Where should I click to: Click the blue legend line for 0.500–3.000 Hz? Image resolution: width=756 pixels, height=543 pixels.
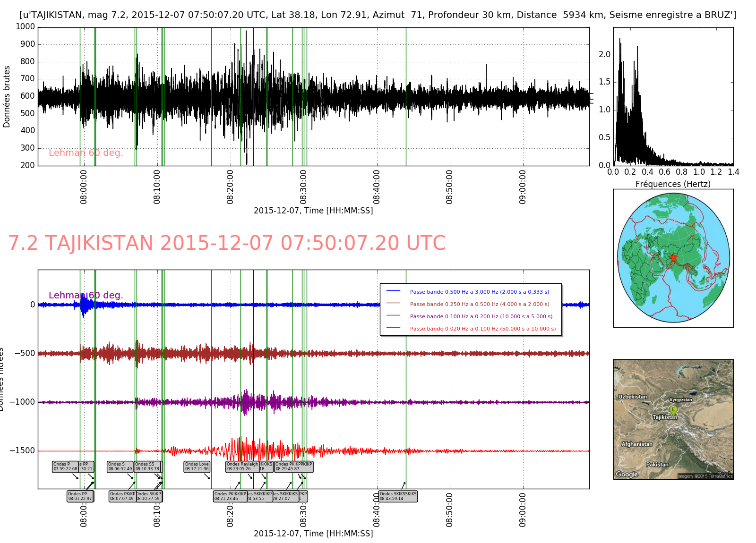pos(393,291)
